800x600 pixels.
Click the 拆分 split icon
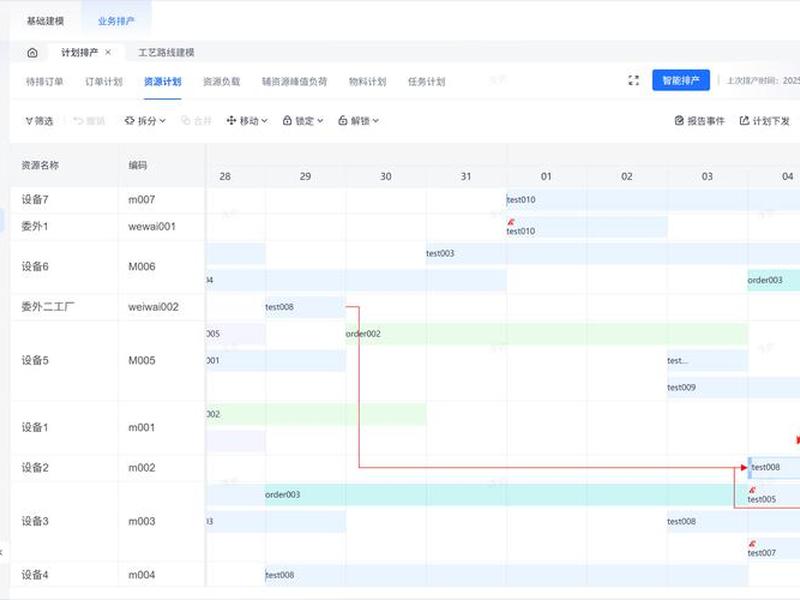[130, 121]
